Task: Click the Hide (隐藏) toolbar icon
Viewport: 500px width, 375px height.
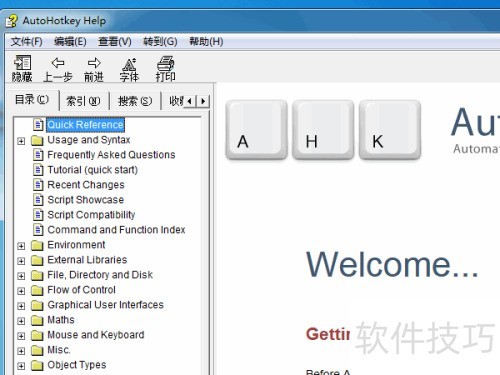Action: [22, 69]
